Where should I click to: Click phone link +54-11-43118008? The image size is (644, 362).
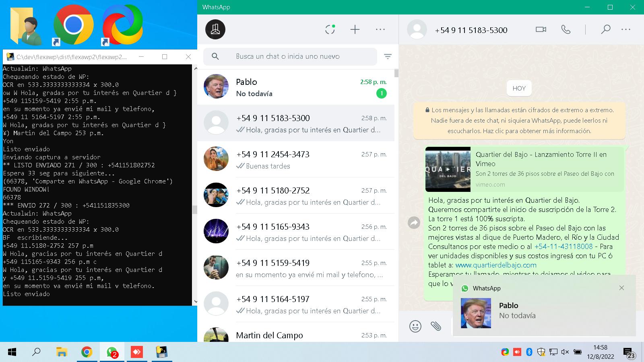(x=563, y=247)
